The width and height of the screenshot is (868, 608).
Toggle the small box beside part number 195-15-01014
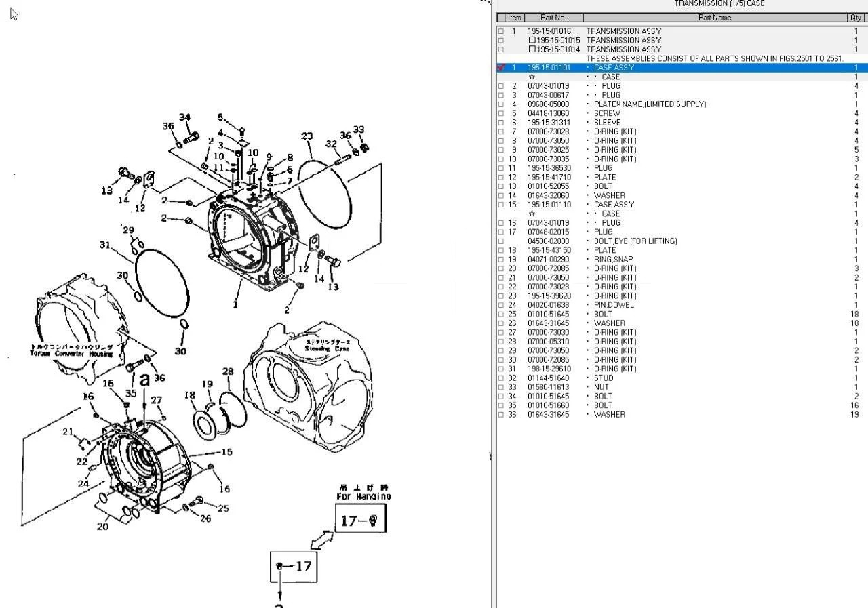coord(532,49)
